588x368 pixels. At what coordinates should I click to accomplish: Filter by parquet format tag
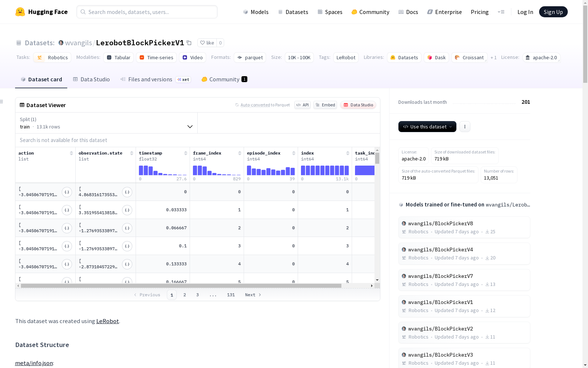(x=250, y=57)
